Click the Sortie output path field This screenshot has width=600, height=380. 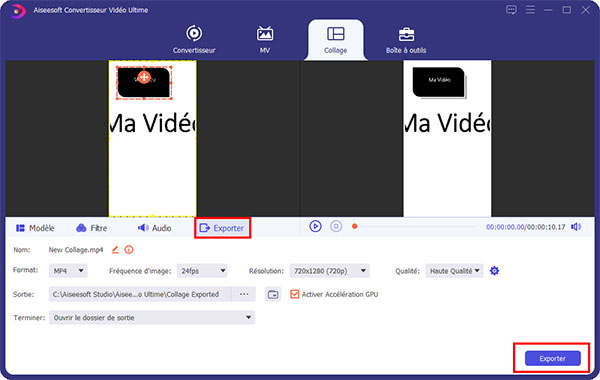point(140,294)
